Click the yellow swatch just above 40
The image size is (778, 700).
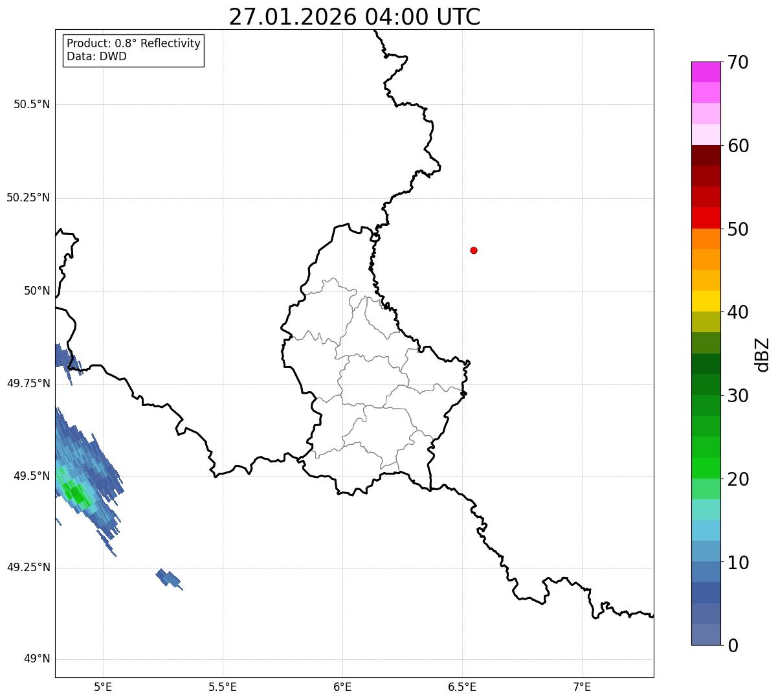click(x=706, y=301)
